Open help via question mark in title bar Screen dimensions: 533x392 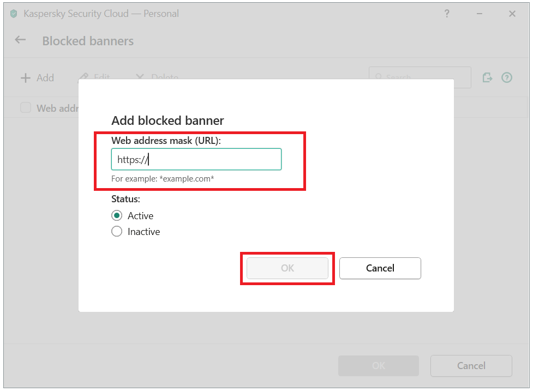(x=447, y=14)
